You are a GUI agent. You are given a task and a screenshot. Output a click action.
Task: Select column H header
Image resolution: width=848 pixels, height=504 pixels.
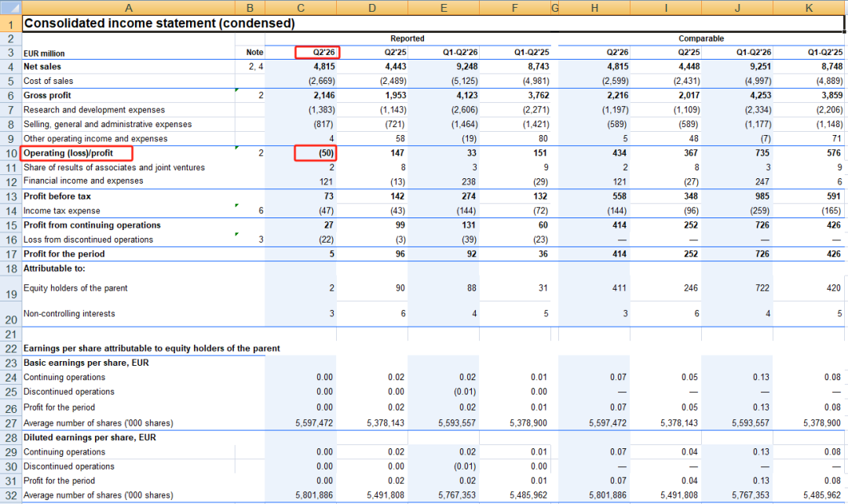594,8
